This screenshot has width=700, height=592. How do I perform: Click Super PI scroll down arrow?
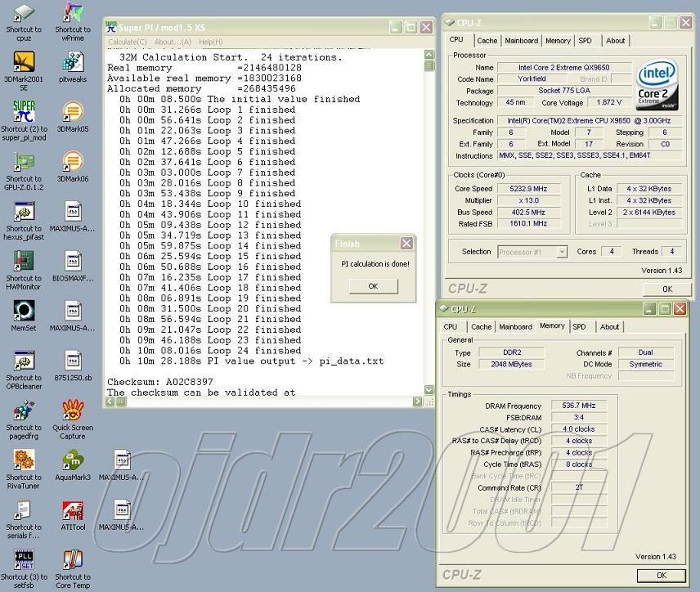point(429,390)
